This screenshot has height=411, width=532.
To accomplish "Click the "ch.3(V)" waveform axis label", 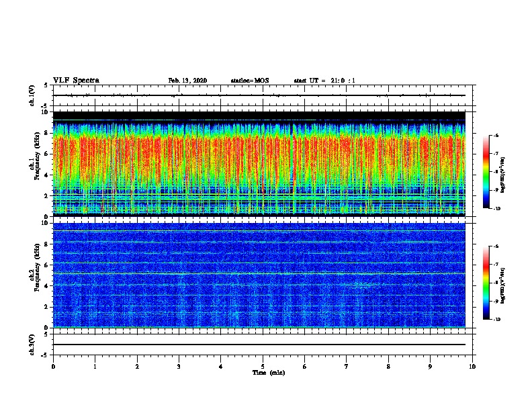I will 32,345.
